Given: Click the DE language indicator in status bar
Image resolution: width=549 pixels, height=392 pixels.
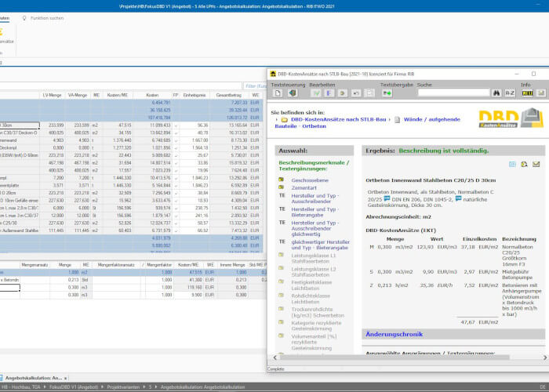Looking at the screenshot, I should coord(543,387).
